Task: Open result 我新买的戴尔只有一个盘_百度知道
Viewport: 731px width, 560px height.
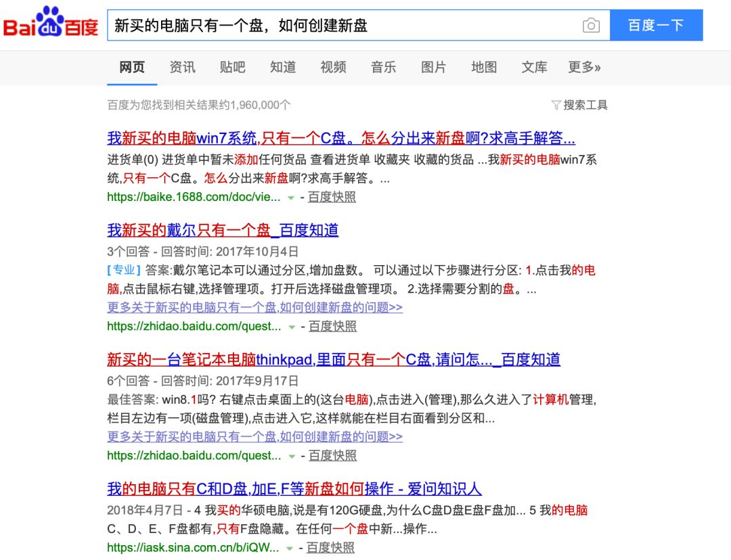Action: pyautogui.click(x=223, y=230)
